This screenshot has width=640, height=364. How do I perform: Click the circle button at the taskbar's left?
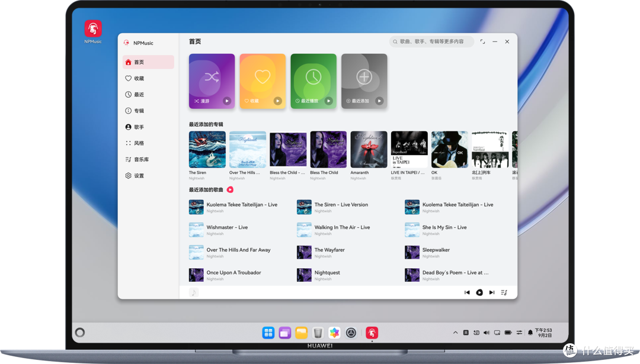coord(80,333)
